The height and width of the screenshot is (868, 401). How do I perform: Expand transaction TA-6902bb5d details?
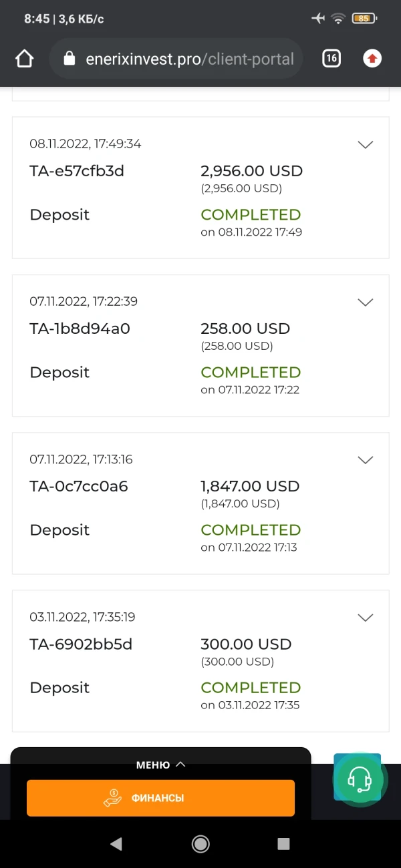(365, 617)
